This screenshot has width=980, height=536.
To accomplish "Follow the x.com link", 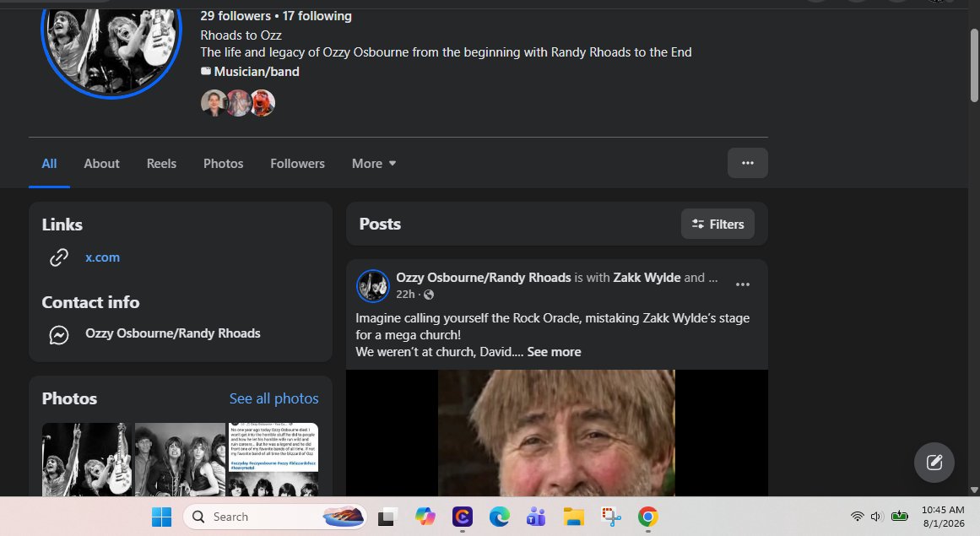I will (102, 257).
